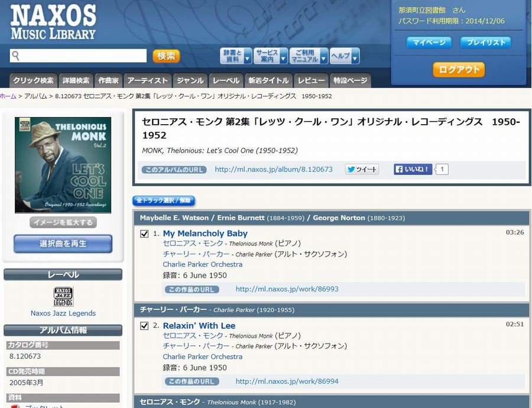Click the セロニアス・モンク (1917-1982) composer heading

[x=218, y=402]
